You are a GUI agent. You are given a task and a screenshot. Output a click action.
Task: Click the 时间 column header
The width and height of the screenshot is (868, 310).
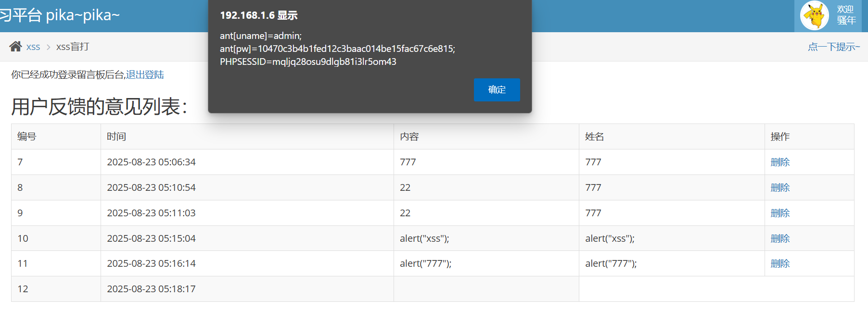pos(116,137)
